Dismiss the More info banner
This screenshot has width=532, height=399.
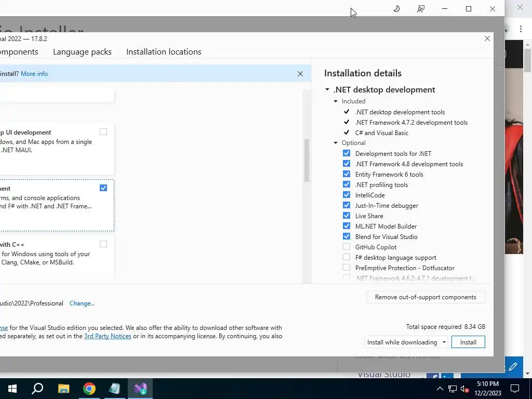[300, 74]
